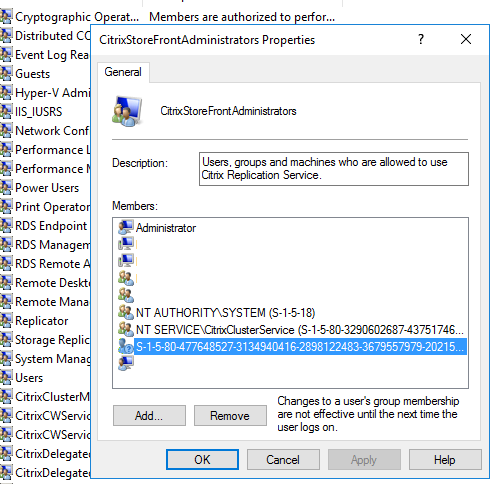Select the Guests group icon

[x=6, y=74]
